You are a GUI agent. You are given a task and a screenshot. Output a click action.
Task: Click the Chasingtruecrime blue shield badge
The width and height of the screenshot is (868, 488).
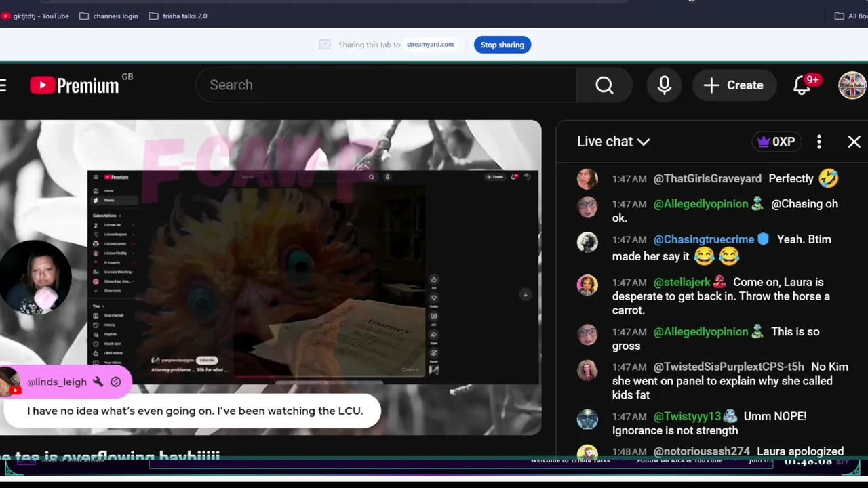(x=763, y=239)
